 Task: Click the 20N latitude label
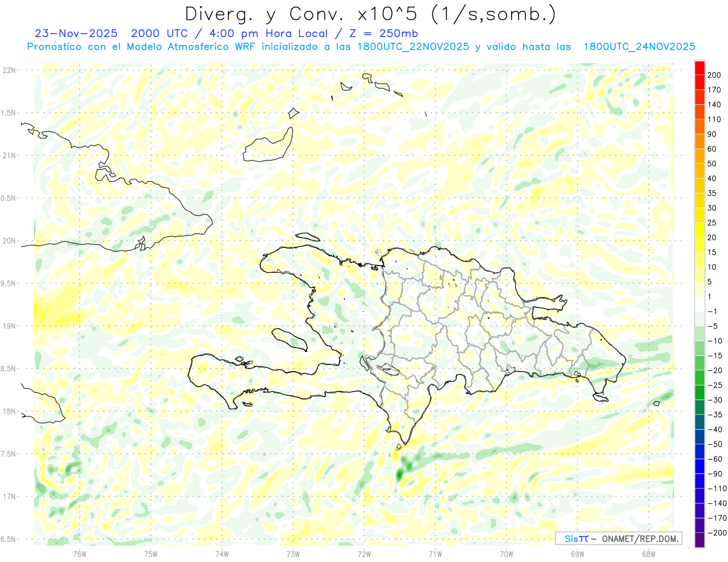click(9, 241)
